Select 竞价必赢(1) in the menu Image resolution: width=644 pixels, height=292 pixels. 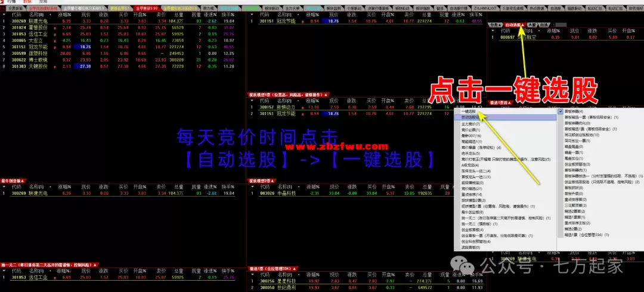470,130
